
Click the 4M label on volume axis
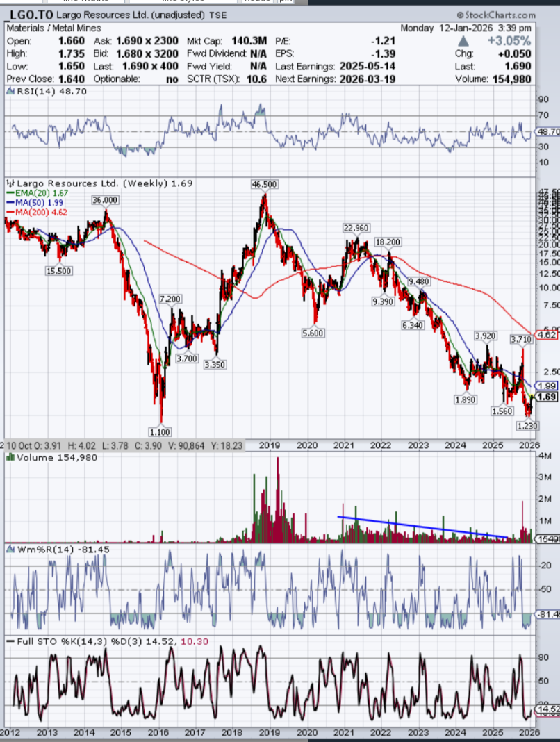tap(545, 456)
